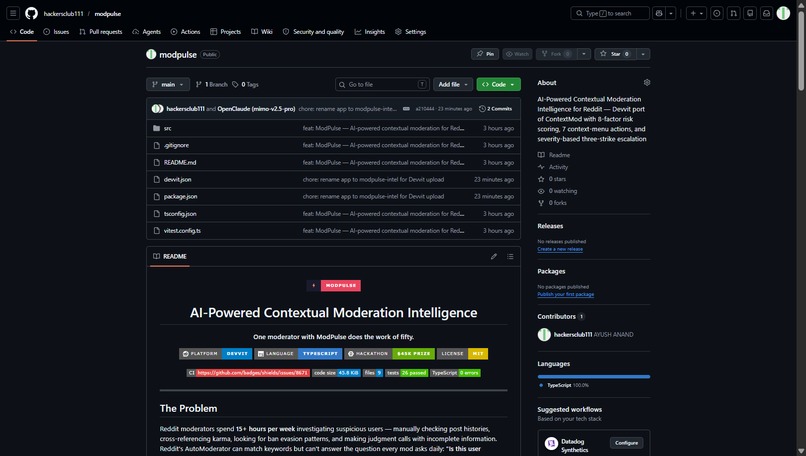
Task: Open the hamburger navigation menu
Action: pyautogui.click(x=13, y=13)
